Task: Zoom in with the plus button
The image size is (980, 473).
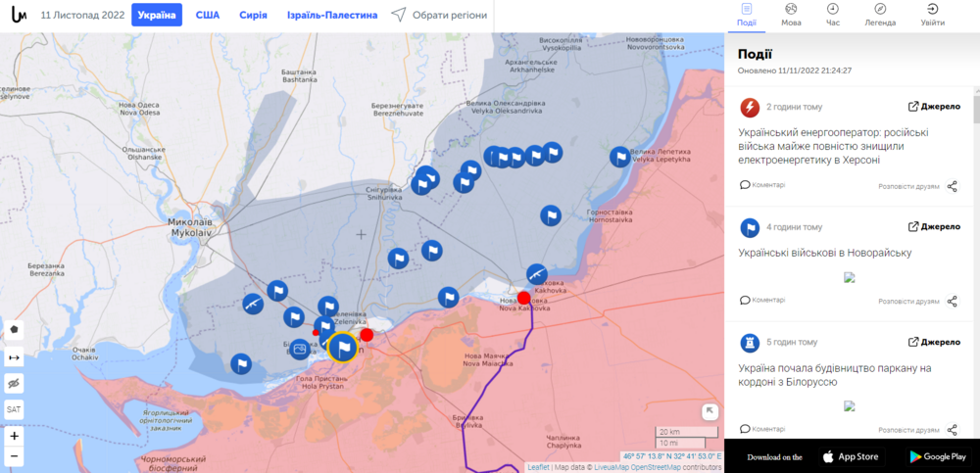Action: pos(14,436)
